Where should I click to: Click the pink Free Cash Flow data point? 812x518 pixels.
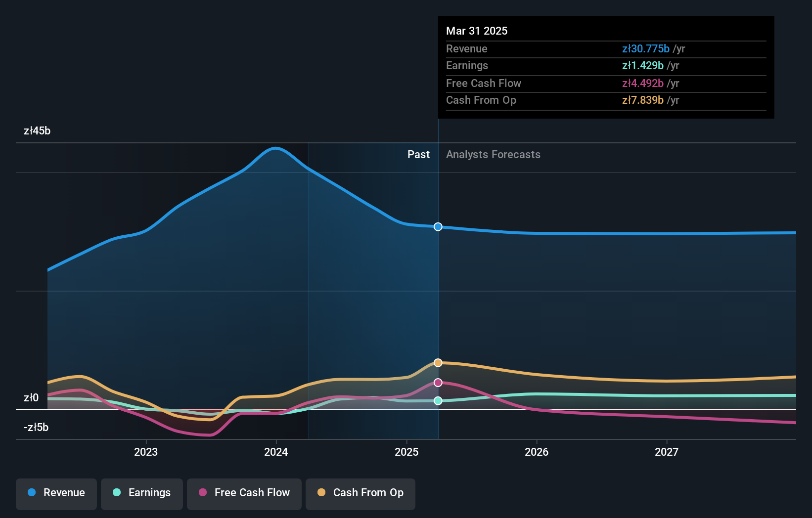pyautogui.click(x=438, y=383)
